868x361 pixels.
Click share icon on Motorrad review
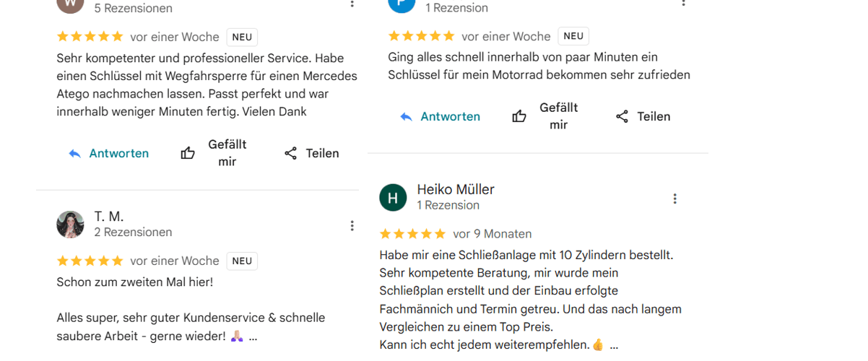(x=622, y=116)
